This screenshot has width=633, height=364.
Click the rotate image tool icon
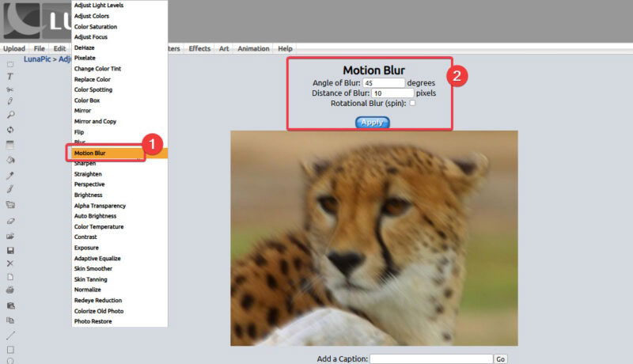click(10, 130)
